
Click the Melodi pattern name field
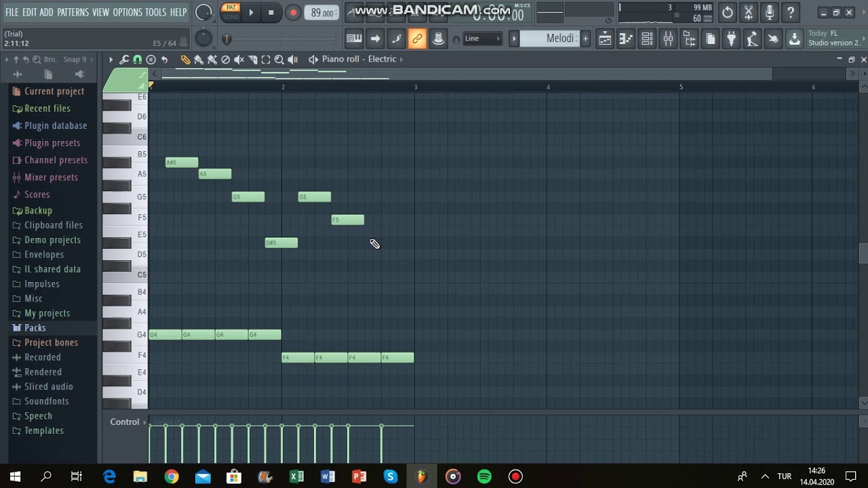pos(550,39)
